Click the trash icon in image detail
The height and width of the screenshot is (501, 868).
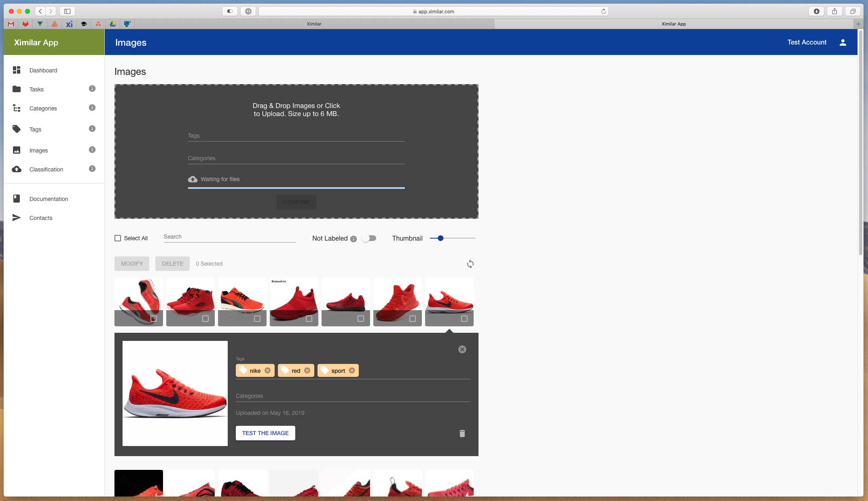coord(462,433)
